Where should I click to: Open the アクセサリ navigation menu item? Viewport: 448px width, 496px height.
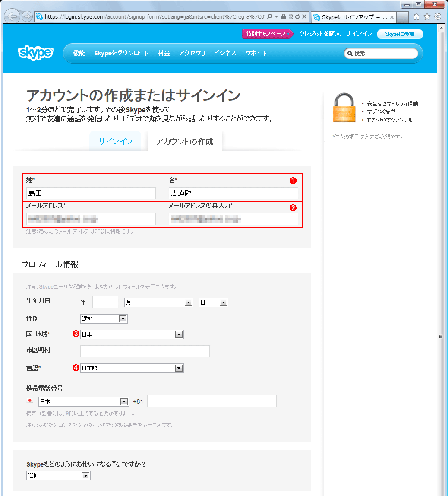click(192, 53)
